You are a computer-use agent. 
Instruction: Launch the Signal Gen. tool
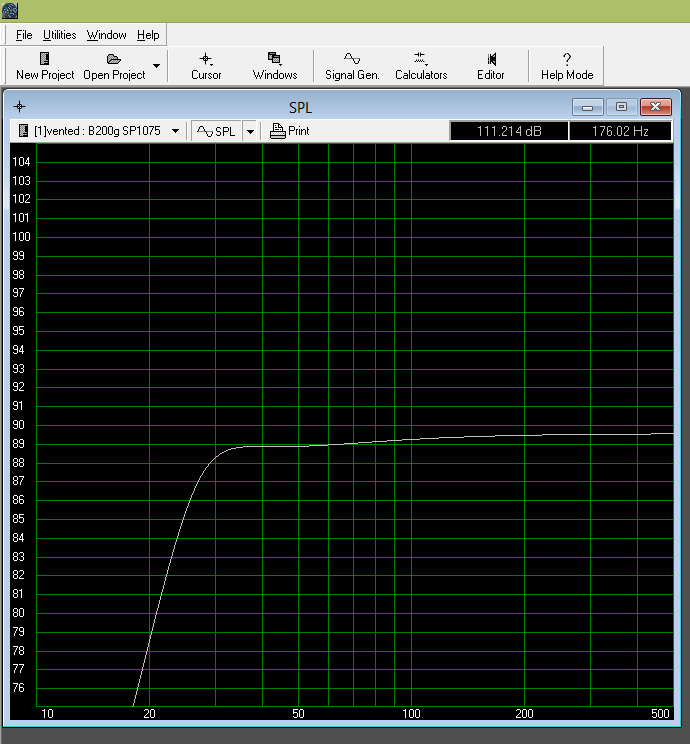352,66
